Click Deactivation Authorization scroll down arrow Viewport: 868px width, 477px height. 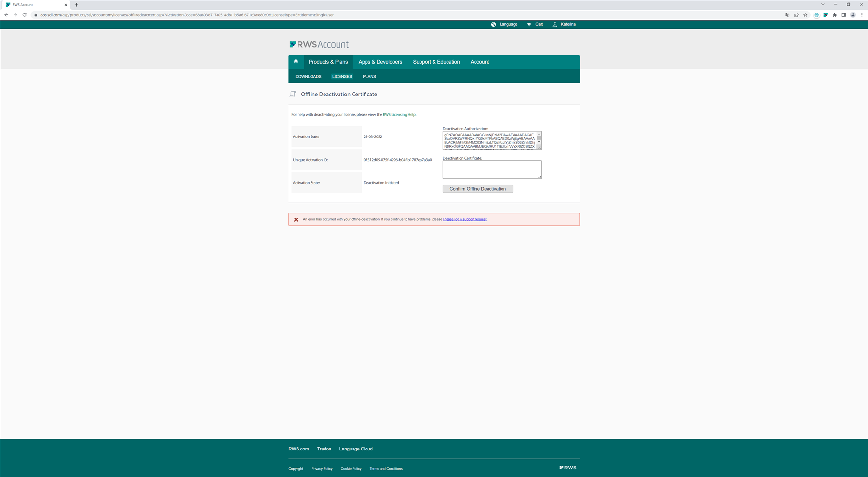coord(539,142)
